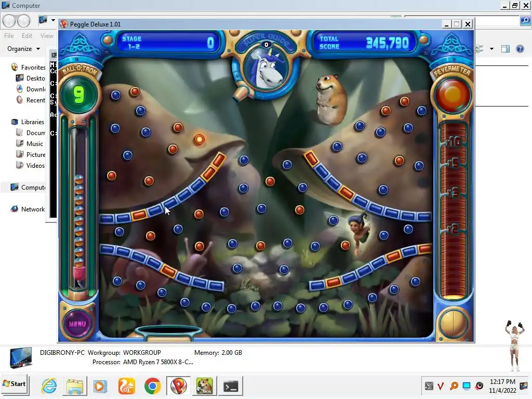Click the flying fairy character
The height and width of the screenshot is (399, 532).
pyautogui.click(x=358, y=232)
